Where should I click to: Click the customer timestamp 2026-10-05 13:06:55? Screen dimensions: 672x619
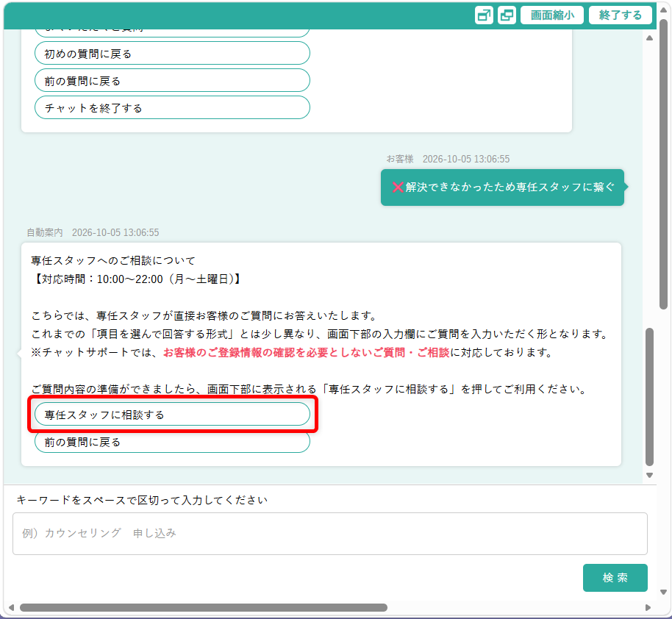tap(466, 159)
